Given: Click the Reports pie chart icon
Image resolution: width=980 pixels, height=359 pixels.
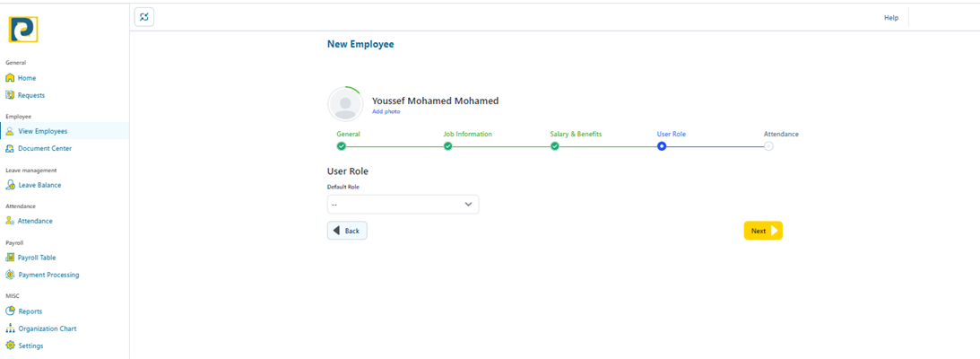Looking at the screenshot, I should click(x=11, y=311).
